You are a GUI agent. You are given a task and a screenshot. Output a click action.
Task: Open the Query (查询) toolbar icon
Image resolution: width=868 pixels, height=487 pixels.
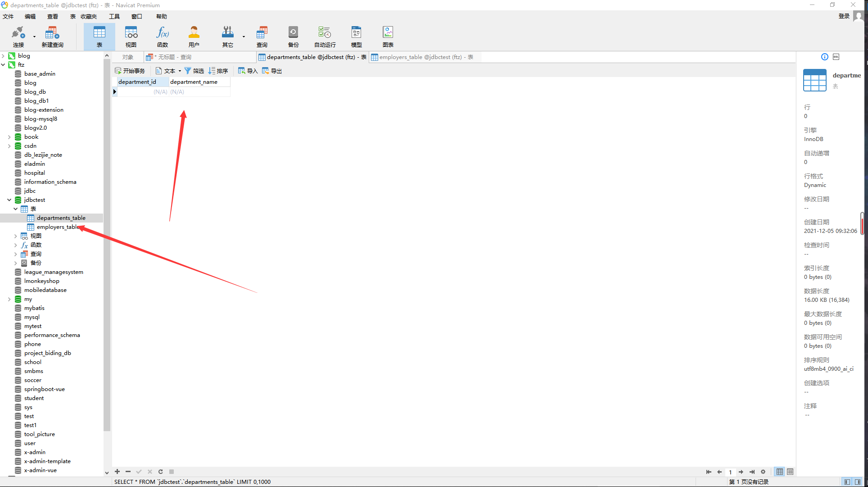262,36
